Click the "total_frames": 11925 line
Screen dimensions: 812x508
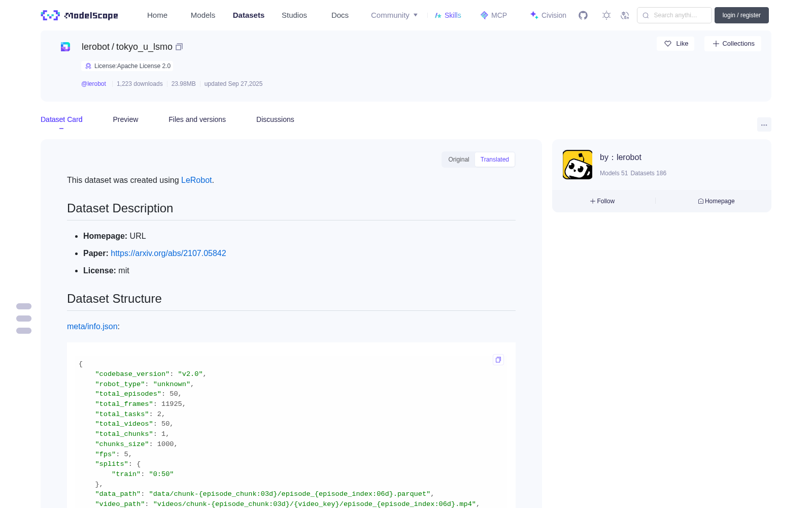click(x=141, y=404)
